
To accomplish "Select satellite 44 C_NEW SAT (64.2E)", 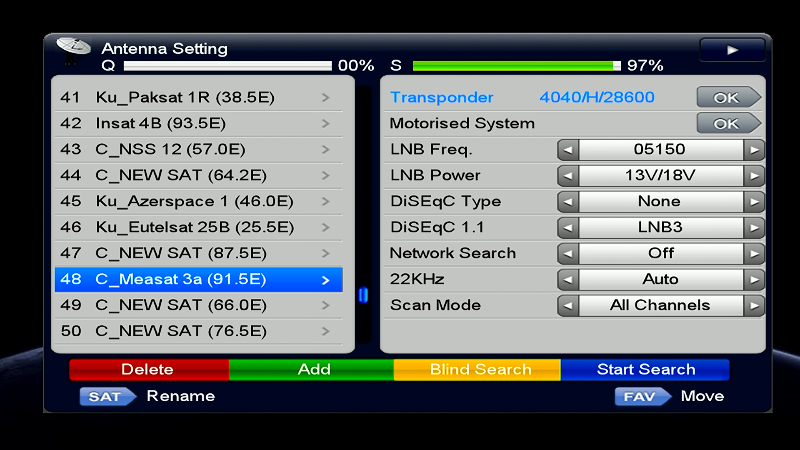I will click(198, 176).
